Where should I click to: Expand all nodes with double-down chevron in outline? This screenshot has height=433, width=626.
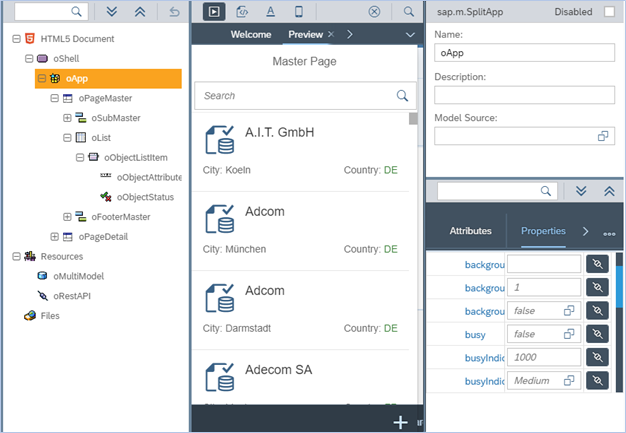click(111, 11)
